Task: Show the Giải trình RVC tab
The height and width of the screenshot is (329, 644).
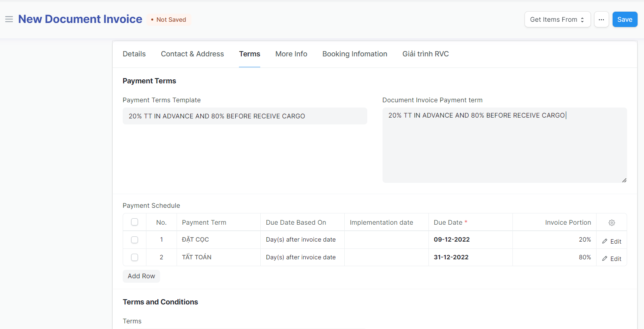Action: 425,54
